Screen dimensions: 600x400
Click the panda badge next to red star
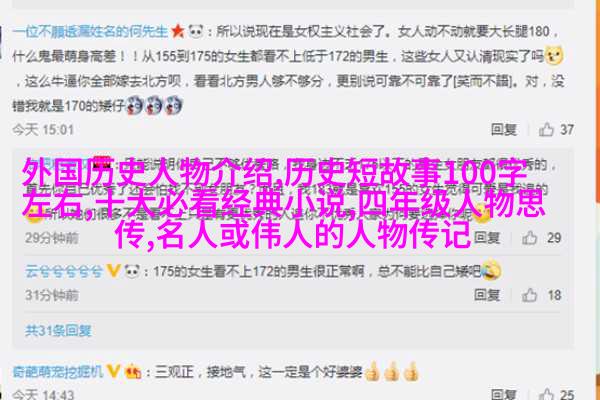(x=196, y=31)
